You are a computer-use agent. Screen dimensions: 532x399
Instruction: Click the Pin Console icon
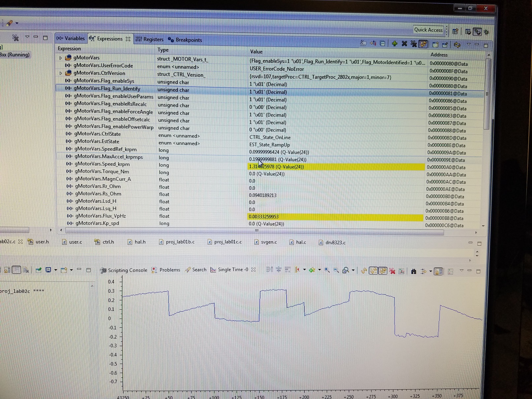click(x=38, y=270)
